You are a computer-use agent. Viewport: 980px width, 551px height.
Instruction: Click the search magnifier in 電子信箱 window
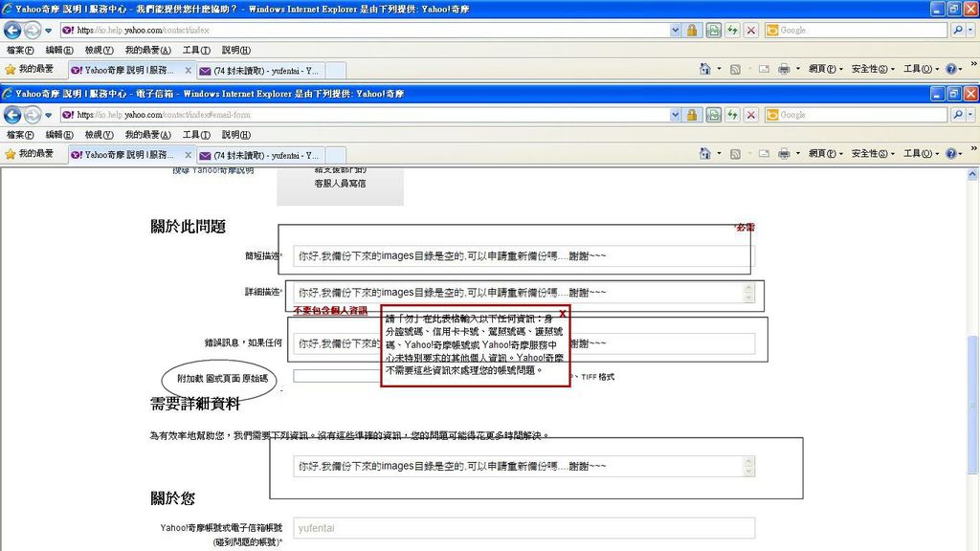(x=957, y=115)
